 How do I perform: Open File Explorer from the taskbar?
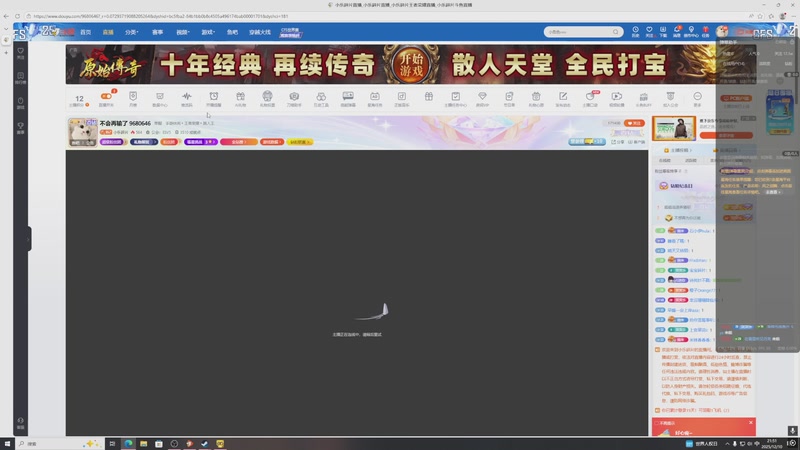[x=143, y=443]
